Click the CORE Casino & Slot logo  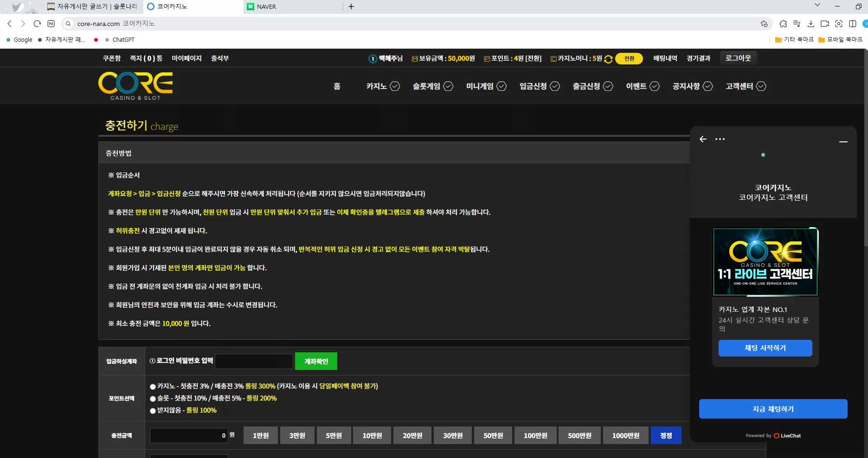click(135, 86)
